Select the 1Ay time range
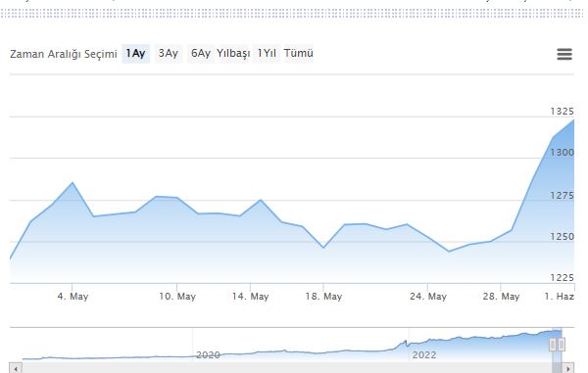Viewport: 588px width, 373px height. (136, 54)
